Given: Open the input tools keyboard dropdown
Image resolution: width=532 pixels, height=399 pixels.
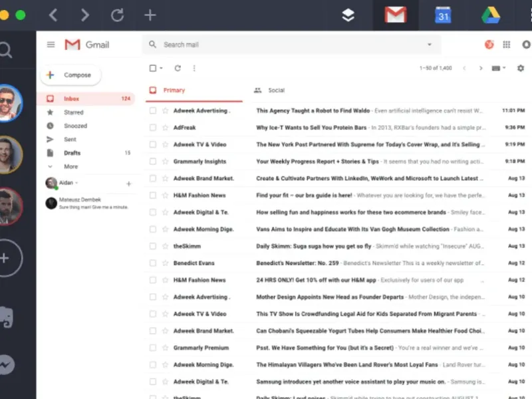Looking at the screenshot, I should (498, 68).
